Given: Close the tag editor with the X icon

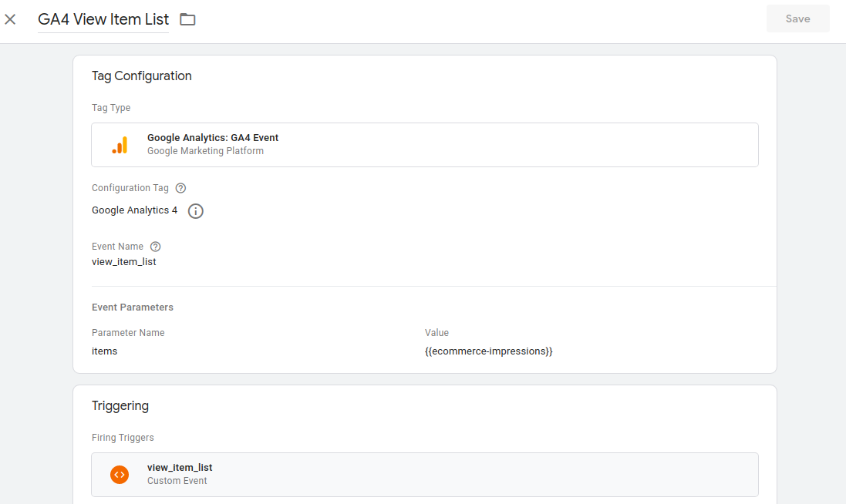Looking at the screenshot, I should [10, 19].
